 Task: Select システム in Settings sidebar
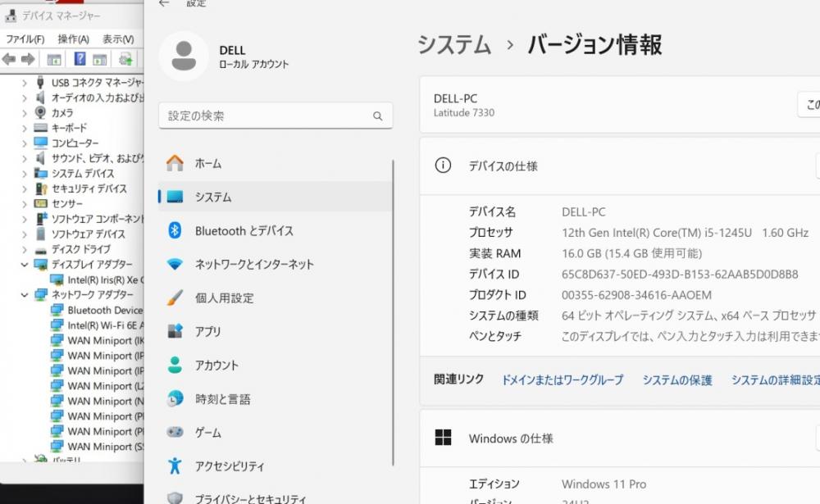coord(275,197)
